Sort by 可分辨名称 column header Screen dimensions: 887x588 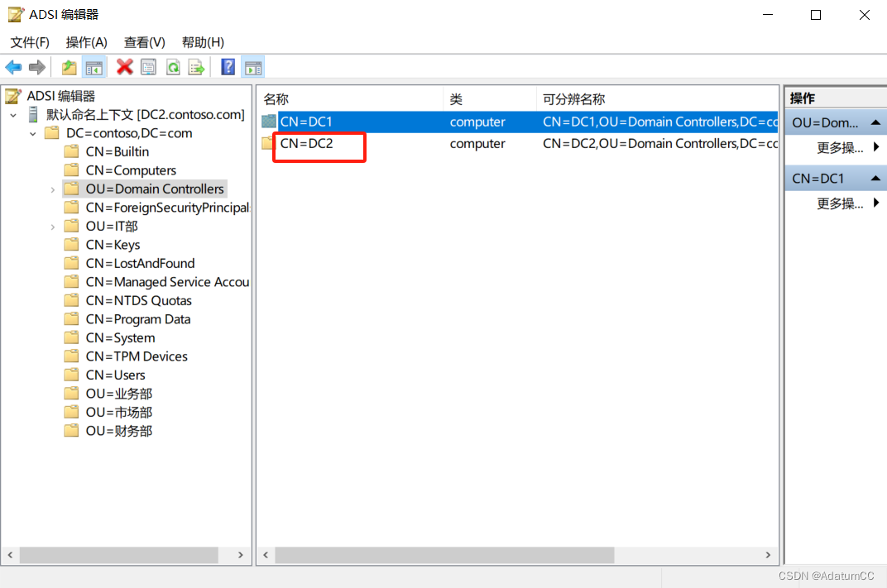657,99
